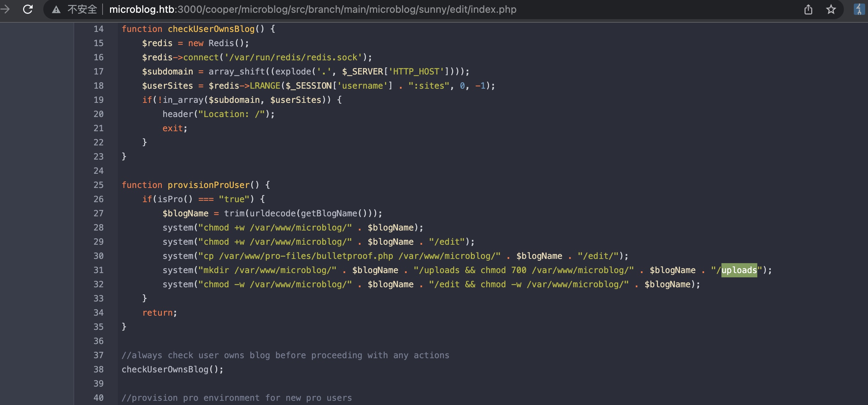Click the "不安全" security label
The height and width of the screenshot is (405, 868).
pyautogui.click(x=82, y=10)
